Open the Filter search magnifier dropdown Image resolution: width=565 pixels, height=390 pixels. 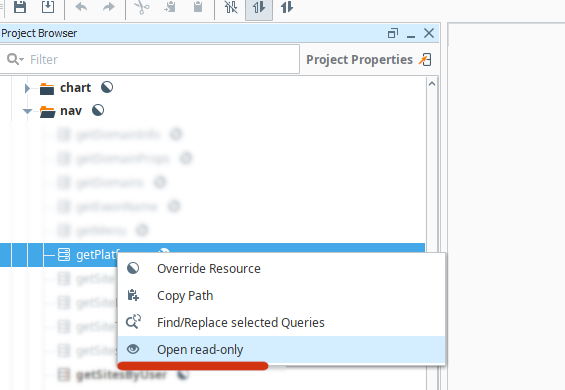pyautogui.click(x=15, y=59)
